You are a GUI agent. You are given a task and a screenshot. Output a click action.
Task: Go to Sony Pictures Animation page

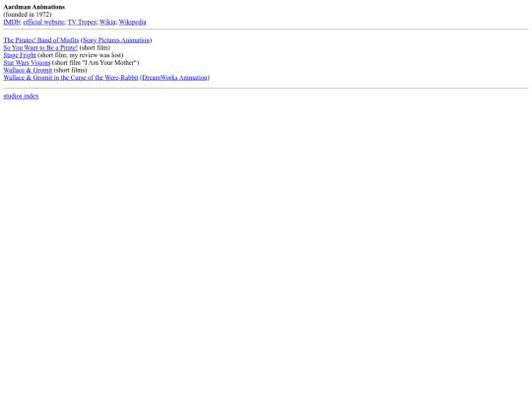tap(116, 40)
